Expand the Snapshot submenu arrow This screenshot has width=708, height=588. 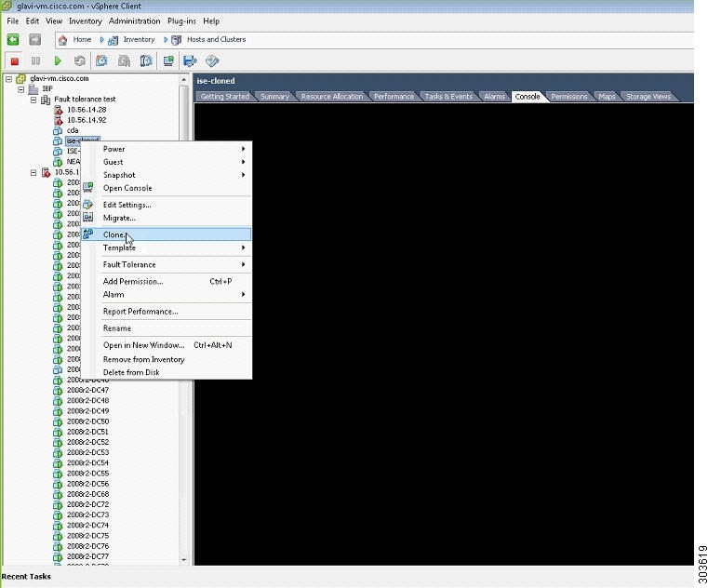coord(244,175)
